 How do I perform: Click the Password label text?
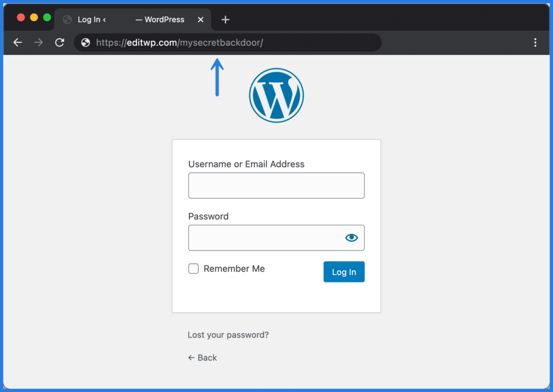(x=208, y=217)
